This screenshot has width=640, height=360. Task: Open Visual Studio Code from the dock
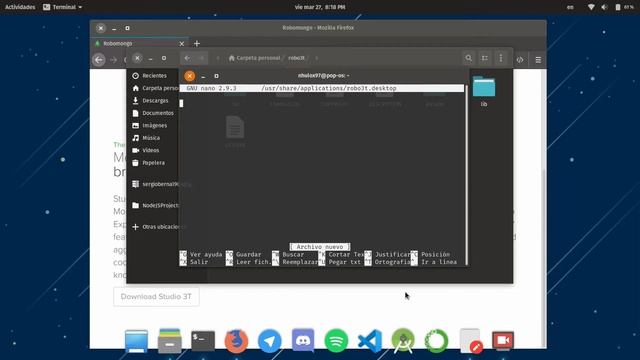pyautogui.click(x=370, y=341)
